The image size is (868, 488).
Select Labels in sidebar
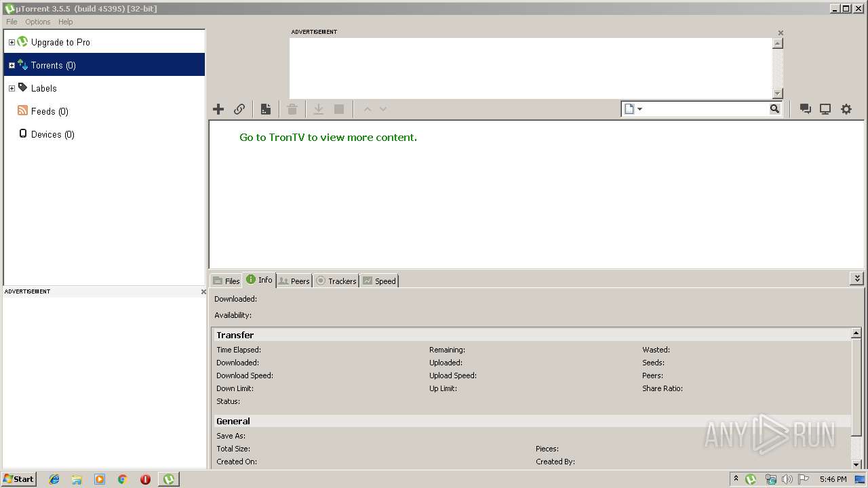(44, 88)
